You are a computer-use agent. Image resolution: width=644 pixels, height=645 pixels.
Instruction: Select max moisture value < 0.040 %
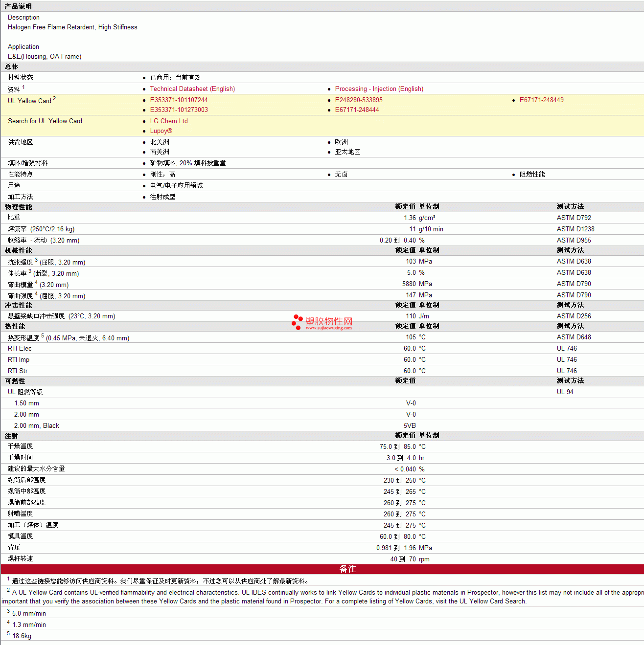point(410,469)
